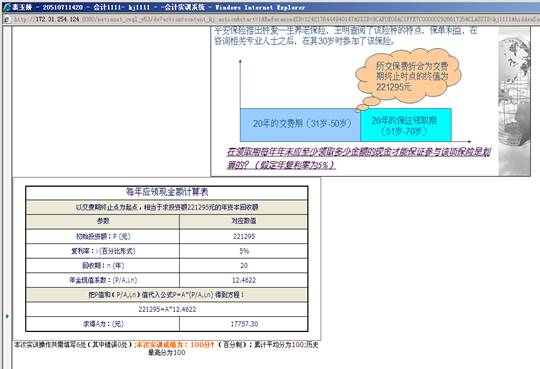Viewport: 540px width, 369px height.
Task: Click the 每年应领现金额计算表 table title
Action: point(167,192)
